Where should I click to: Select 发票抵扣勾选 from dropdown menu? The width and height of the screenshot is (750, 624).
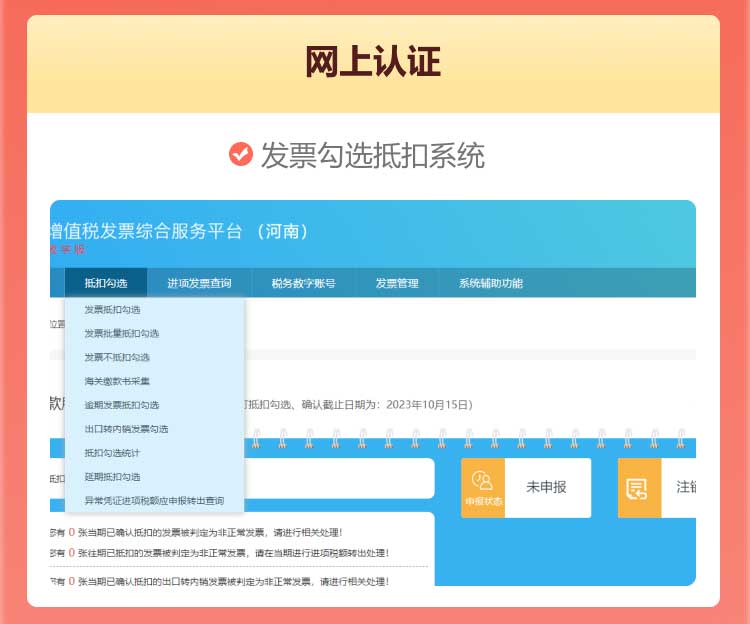click(112, 310)
